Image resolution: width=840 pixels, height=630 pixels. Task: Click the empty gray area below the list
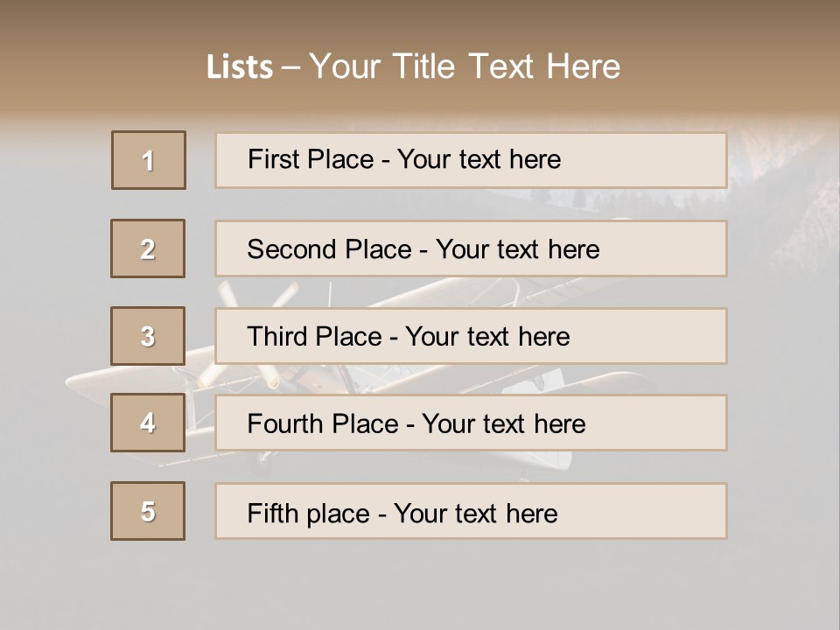click(420, 584)
